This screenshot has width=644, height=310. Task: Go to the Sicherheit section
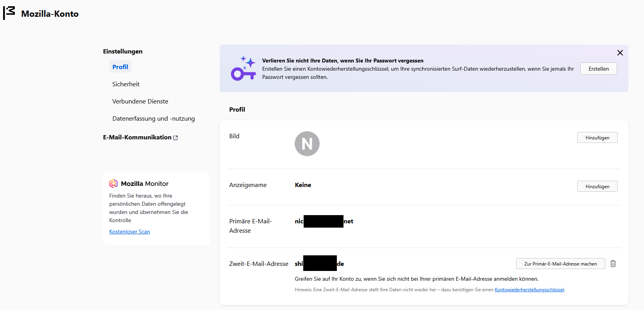pos(126,84)
